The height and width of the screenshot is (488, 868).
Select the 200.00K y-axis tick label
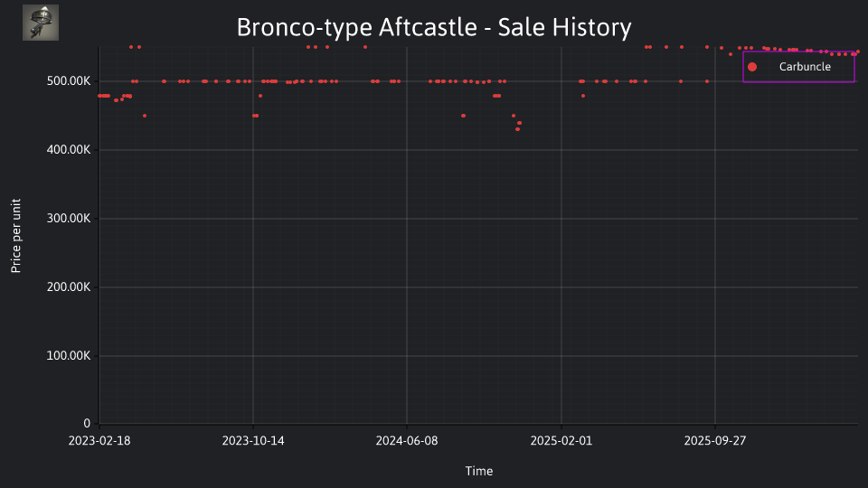(69, 287)
